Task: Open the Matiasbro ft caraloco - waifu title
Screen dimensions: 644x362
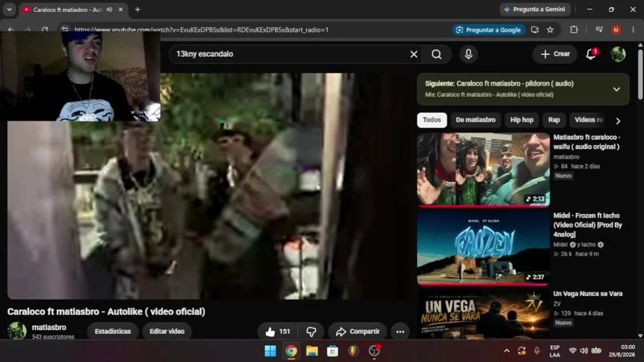Action: pyautogui.click(x=587, y=142)
